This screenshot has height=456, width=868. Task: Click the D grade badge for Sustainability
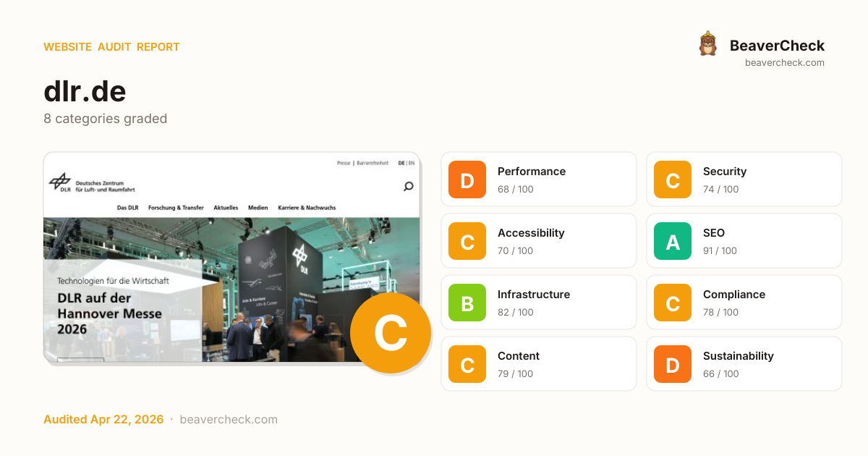[x=673, y=364]
